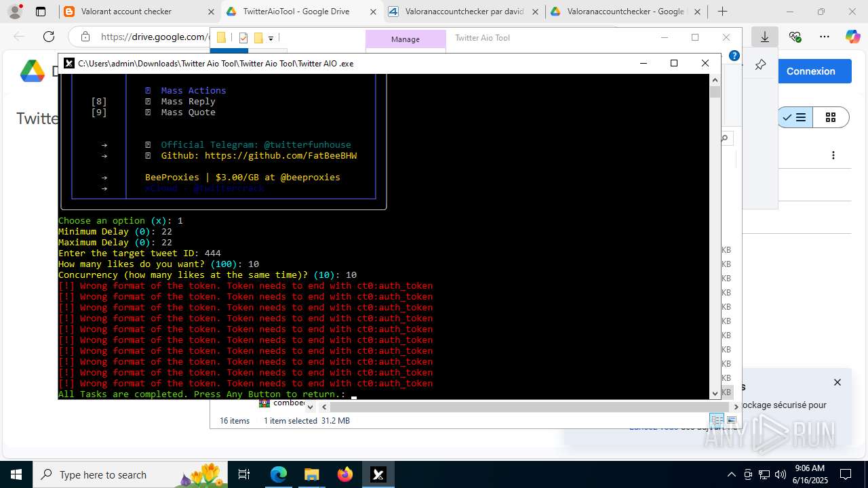View site information lock icon
This screenshot has width=868, height=488.
click(85, 37)
